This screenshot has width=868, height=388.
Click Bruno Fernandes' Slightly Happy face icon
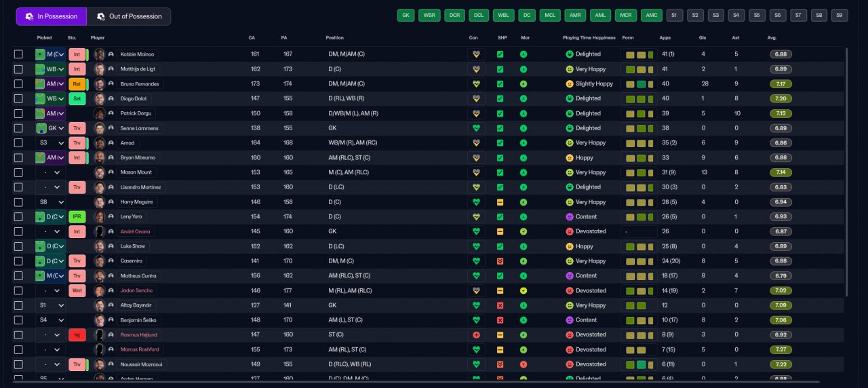[570, 84]
